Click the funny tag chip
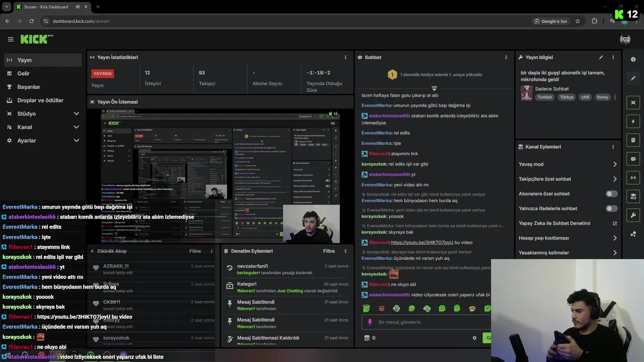Viewport: 644px width, 362px height. click(603, 97)
